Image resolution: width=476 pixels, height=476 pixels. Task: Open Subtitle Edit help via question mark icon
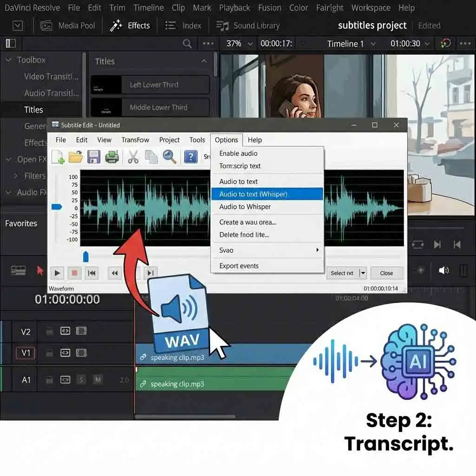click(x=191, y=157)
